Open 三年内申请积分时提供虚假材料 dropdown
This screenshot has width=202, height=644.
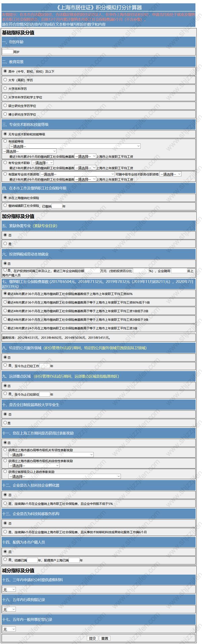[x=9, y=589]
